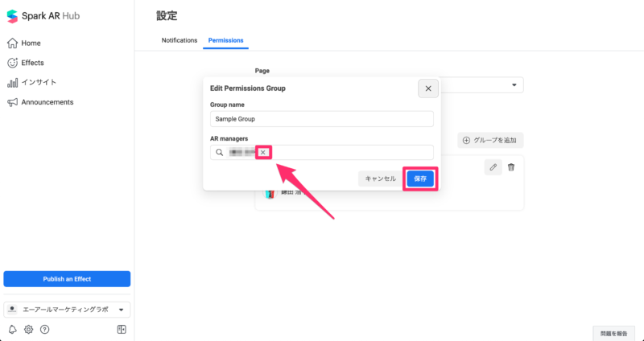Open the エーアールマーケティングラボ account dropdown
The image size is (644, 341).
click(67, 310)
